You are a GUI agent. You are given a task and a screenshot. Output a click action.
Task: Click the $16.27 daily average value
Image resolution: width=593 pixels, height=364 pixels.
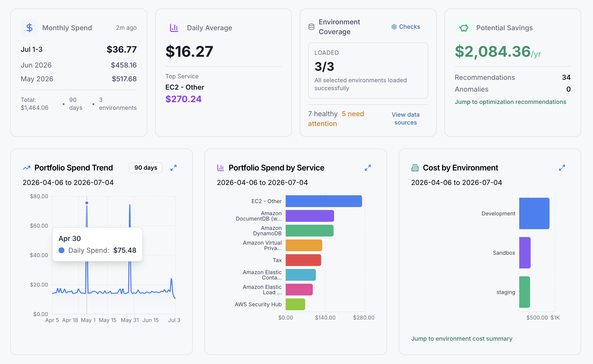189,52
